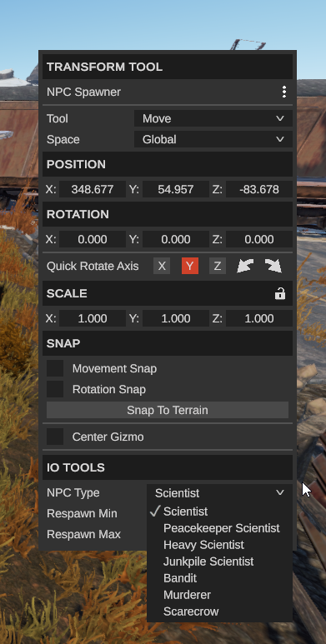Image resolution: width=326 pixels, height=644 pixels.
Task: Select Peacekeeper Scientist option
Action: click(x=219, y=528)
